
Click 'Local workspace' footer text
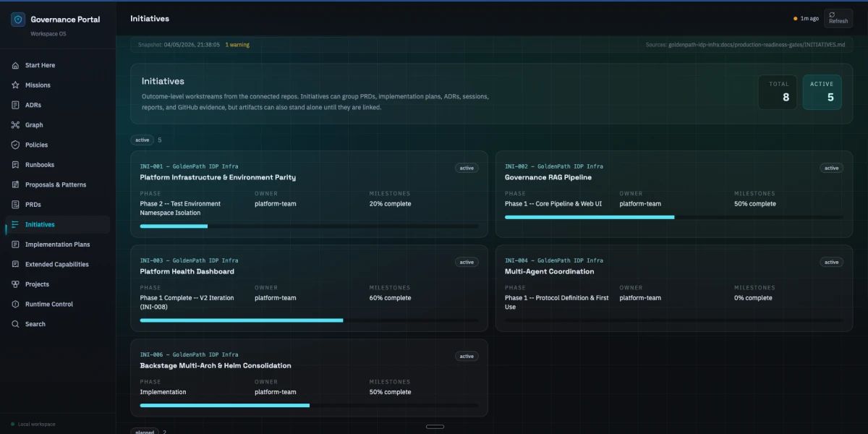(36, 425)
